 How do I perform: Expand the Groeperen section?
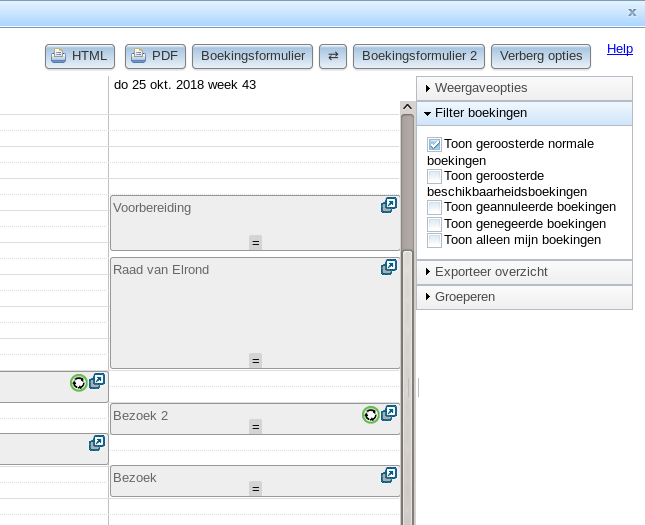coord(524,297)
